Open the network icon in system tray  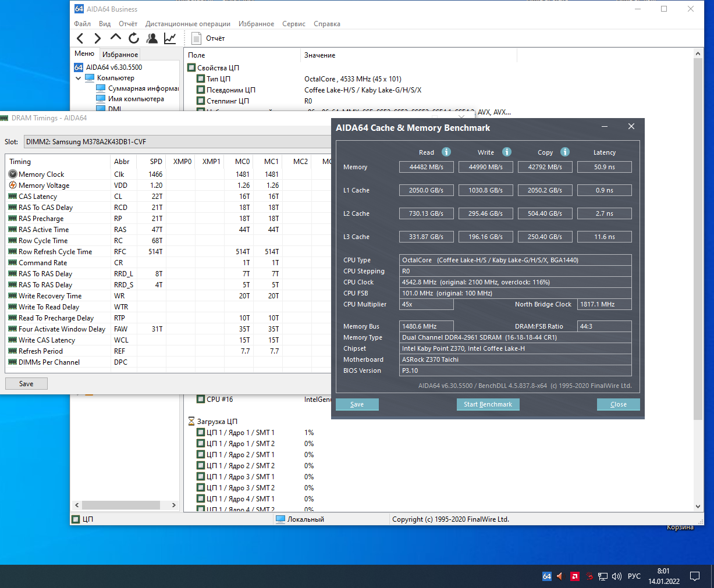point(603,576)
